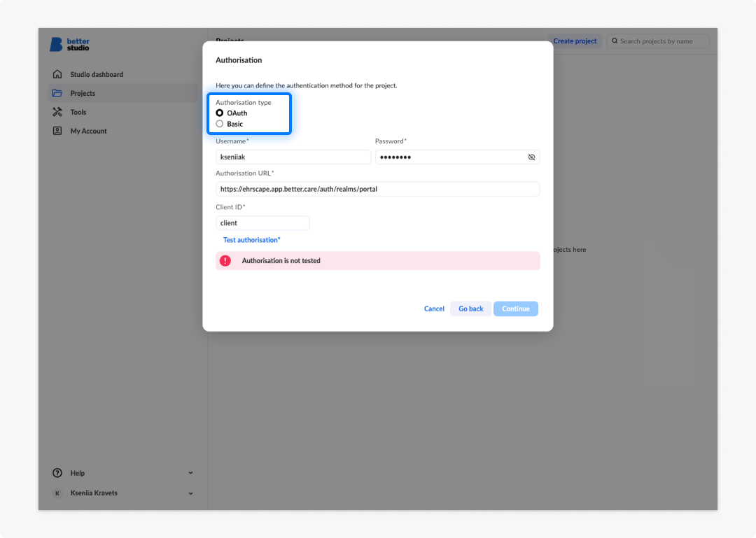Click the authentication method description text
The image size is (756, 538).
(307, 85)
